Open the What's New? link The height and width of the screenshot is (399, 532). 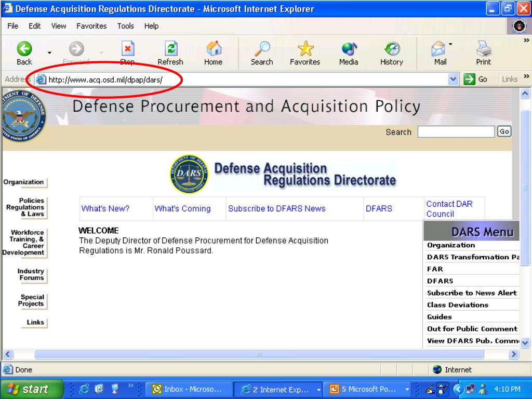105,209
